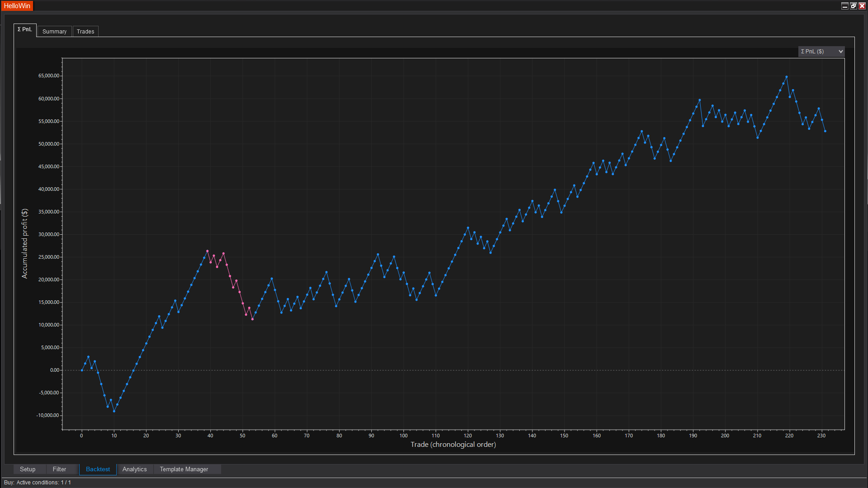The width and height of the screenshot is (868, 488).
Task: Minimize the HelloWin window
Action: pyautogui.click(x=844, y=6)
